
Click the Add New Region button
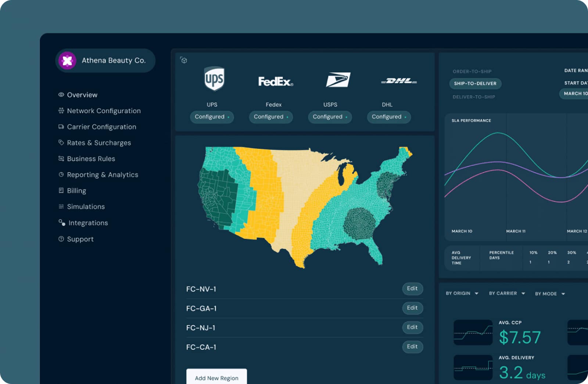click(216, 377)
